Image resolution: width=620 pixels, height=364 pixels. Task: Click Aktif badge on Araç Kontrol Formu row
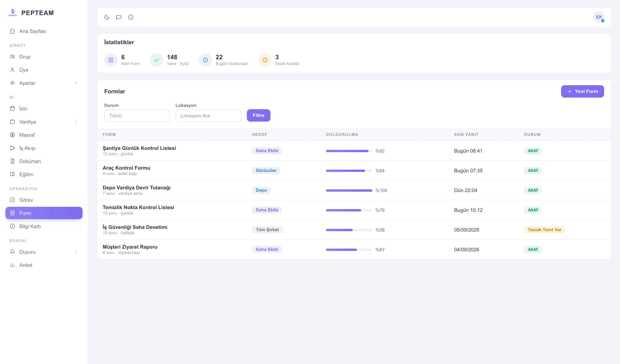tap(533, 170)
